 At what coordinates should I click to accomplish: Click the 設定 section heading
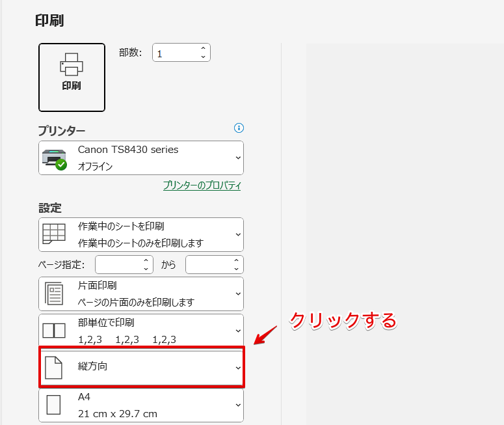point(50,208)
